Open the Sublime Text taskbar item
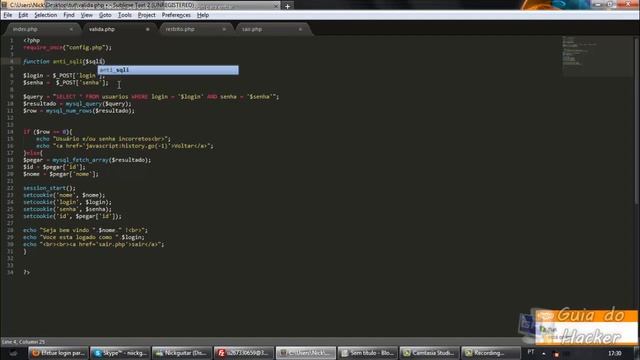The height and width of the screenshot is (360, 640). coord(306,353)
